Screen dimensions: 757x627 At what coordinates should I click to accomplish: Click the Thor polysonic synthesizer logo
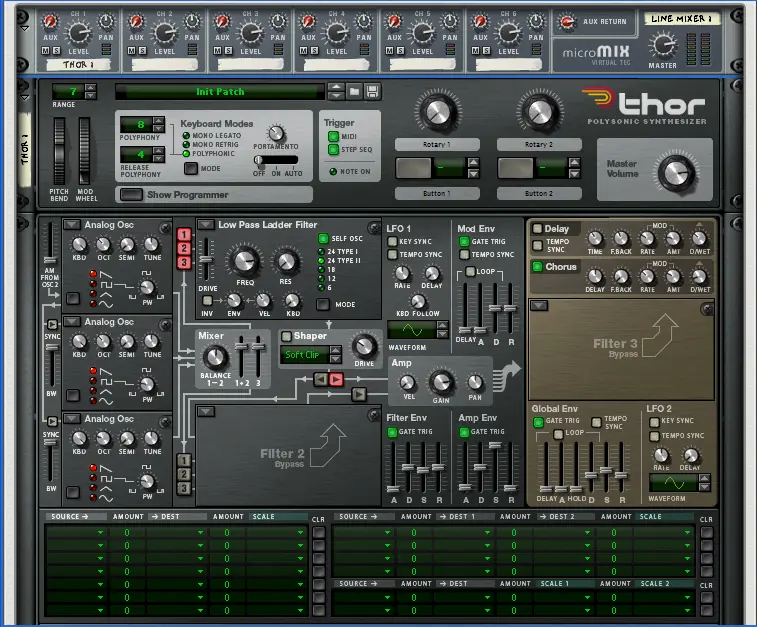647,106
